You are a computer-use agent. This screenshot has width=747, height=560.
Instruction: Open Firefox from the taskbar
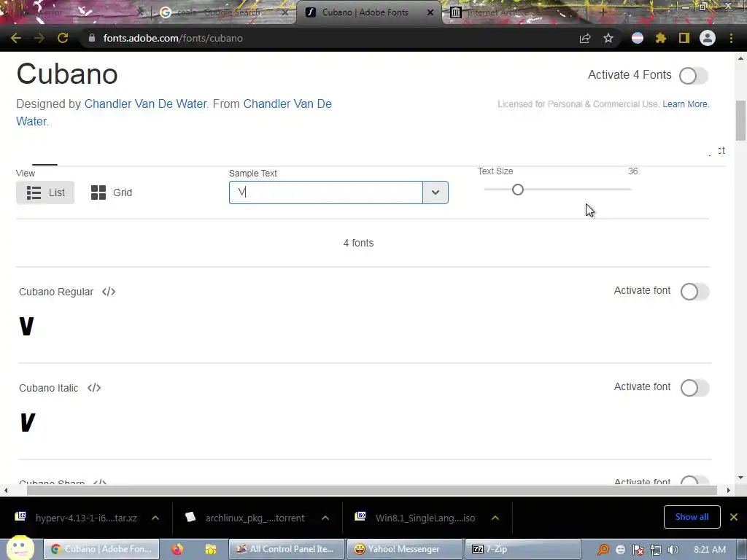click(x=177, y=549)
